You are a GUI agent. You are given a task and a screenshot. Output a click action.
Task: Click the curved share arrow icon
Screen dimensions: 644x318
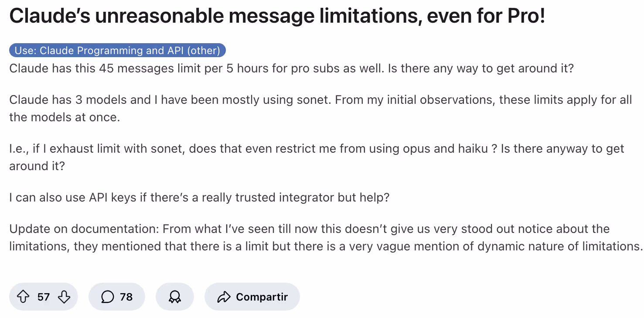pos(224,297)
